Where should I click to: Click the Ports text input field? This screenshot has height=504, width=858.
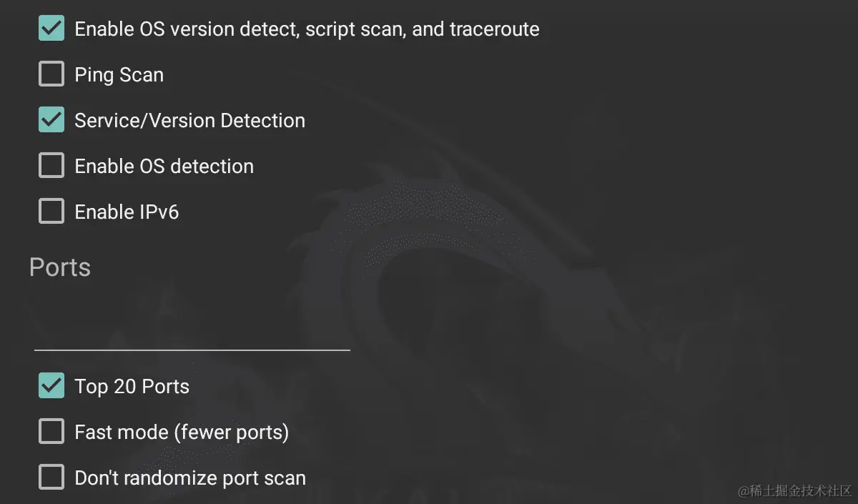pyautogui.click(x=192, y=329)
